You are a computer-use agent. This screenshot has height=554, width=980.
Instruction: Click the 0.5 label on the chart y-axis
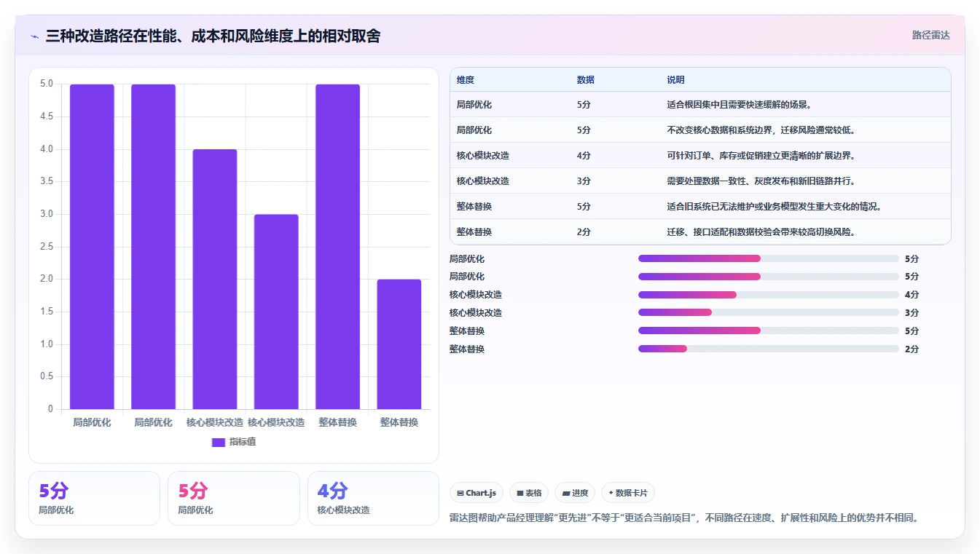click(x=47, y=376)
